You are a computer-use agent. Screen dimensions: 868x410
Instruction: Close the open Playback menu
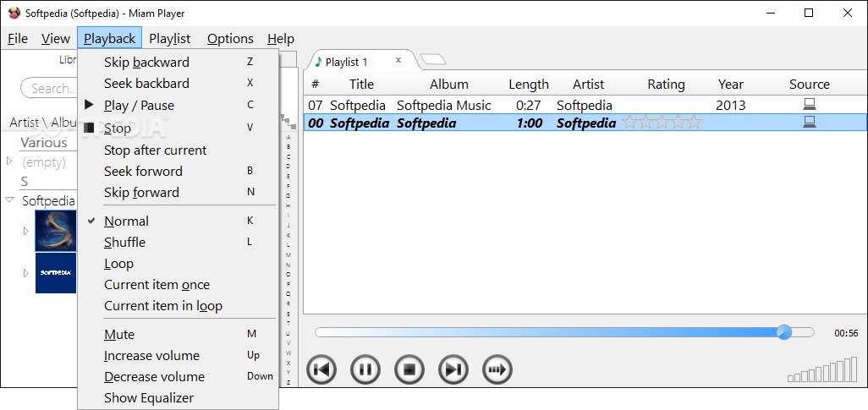coord(110,39)
